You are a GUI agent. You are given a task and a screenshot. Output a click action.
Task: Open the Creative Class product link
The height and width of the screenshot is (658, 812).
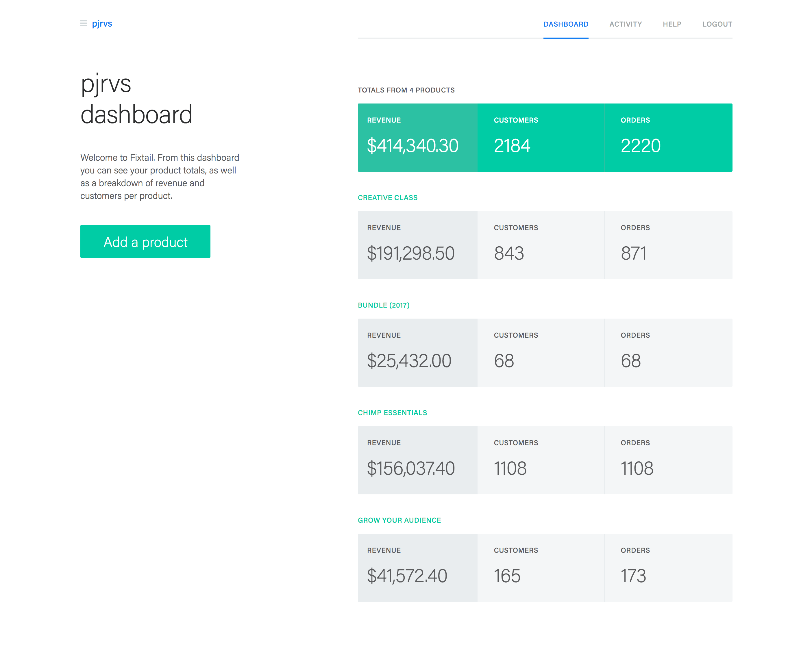coord(387,197)
